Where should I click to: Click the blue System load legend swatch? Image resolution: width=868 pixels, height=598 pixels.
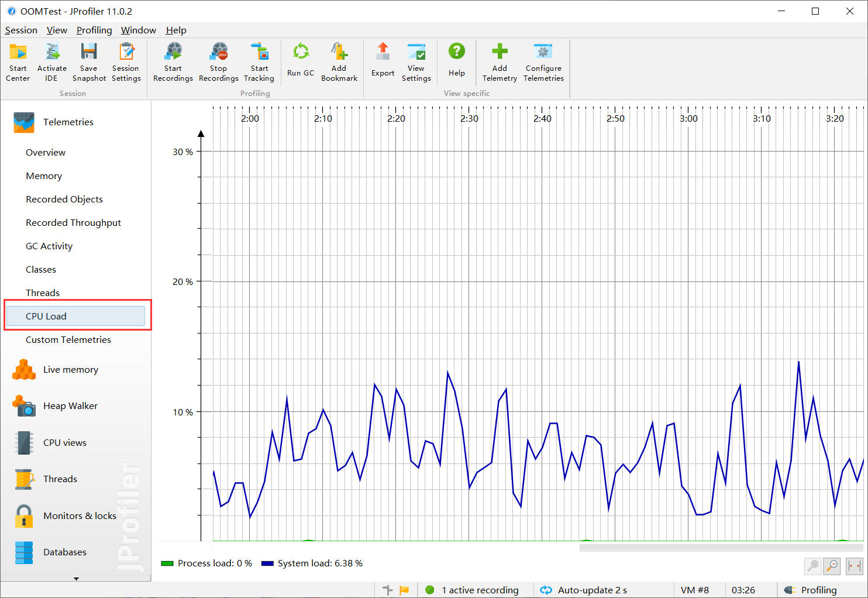point(267,563)
